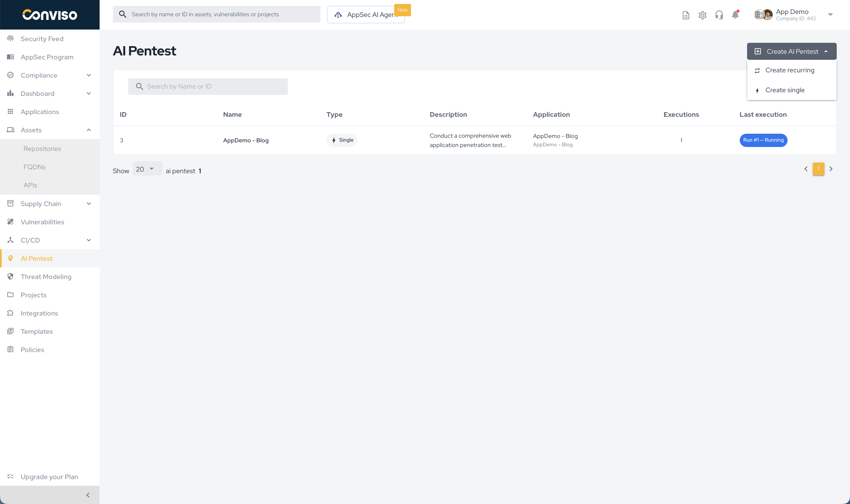This screenshot has height=504, width=850.
Task: Click the recurring arrows icon in dropdown
Action: pyautogui.click(x=757, y=71)
